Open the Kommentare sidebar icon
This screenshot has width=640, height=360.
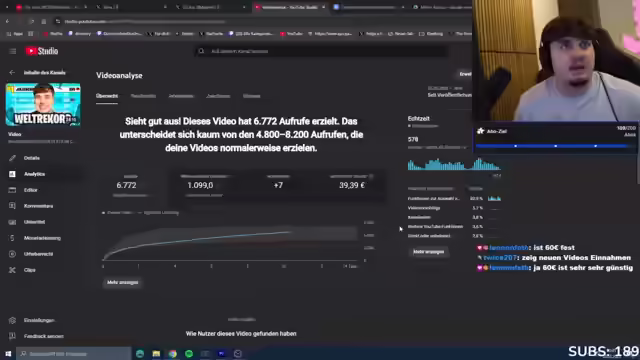tap(12, 206)
